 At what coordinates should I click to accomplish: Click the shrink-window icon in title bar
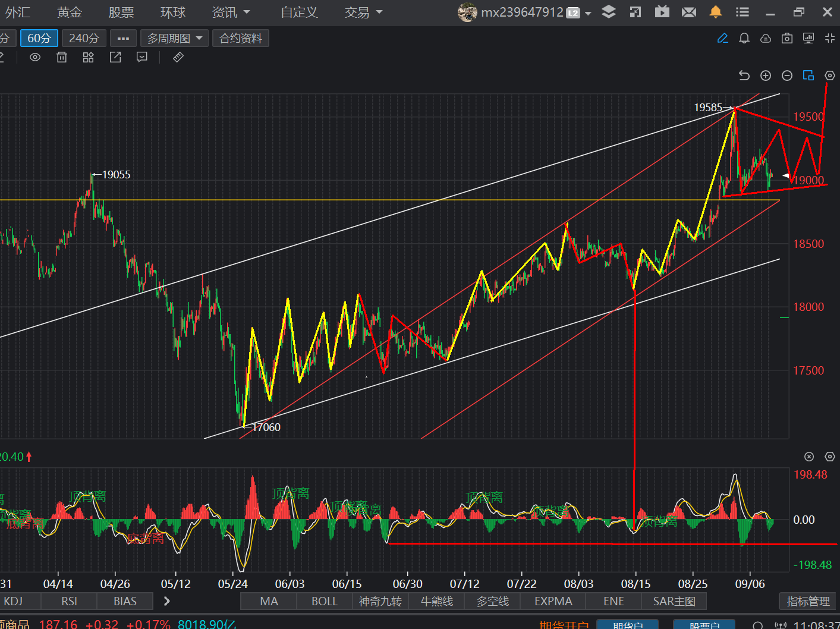pos(635,12)
